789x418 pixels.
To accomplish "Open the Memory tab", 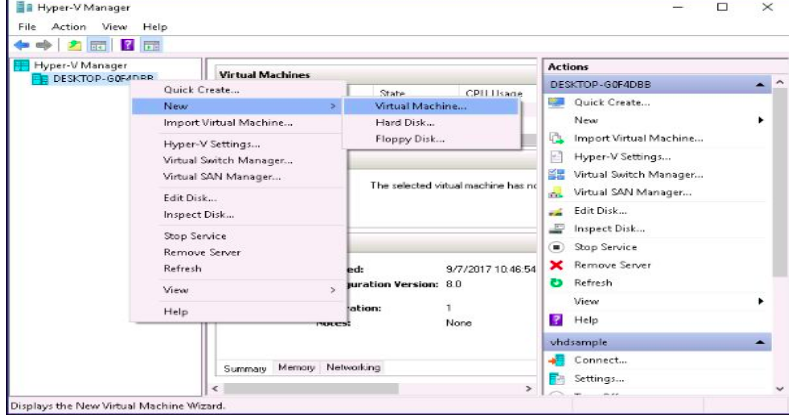I will pyautogui.click(x=296, y=367).
